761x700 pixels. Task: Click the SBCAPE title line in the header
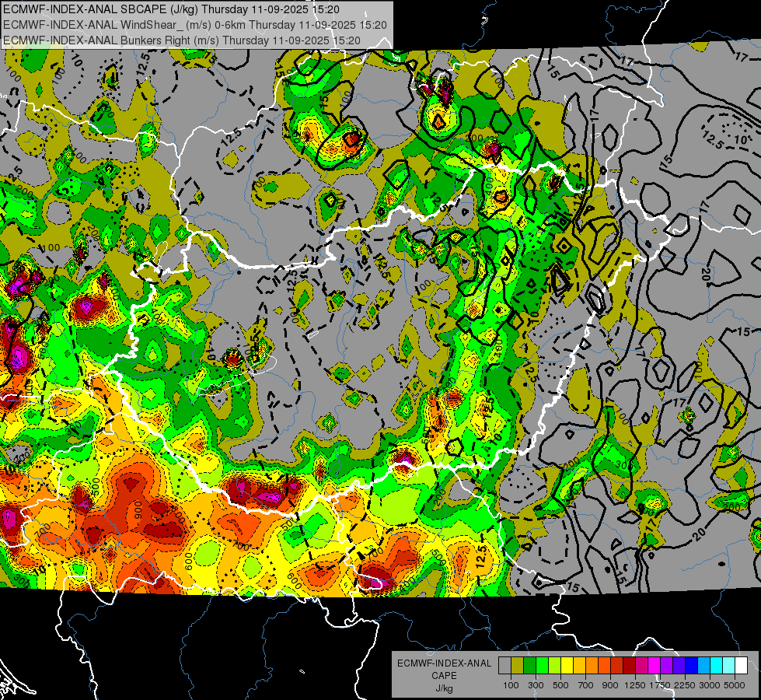tap(171, 9)
